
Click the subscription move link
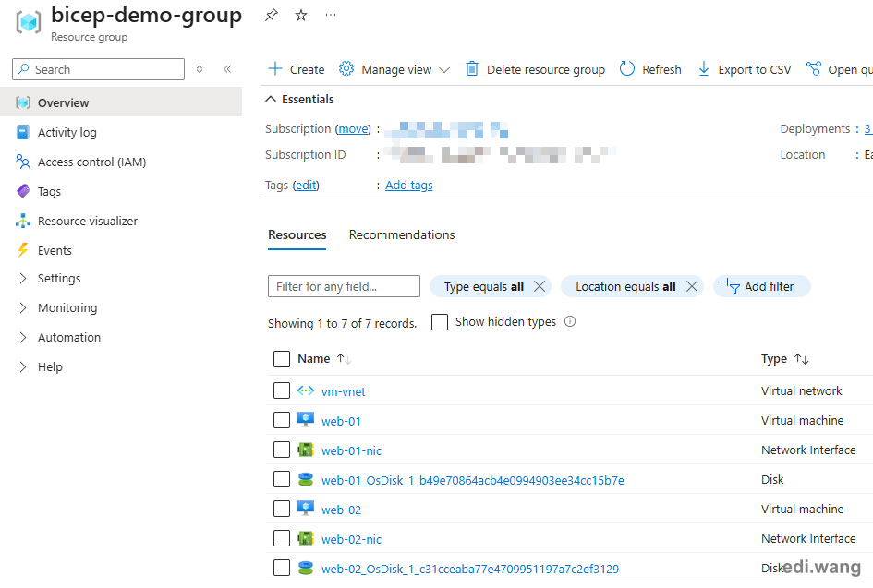point(353,128)
